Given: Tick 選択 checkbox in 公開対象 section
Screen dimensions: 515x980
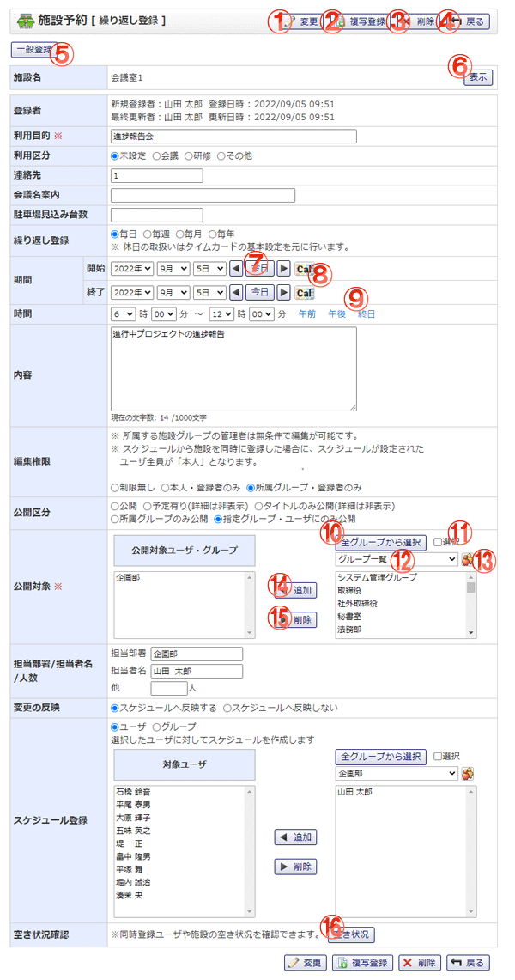Looking at the screenshot, I should [x=439, y=541].
